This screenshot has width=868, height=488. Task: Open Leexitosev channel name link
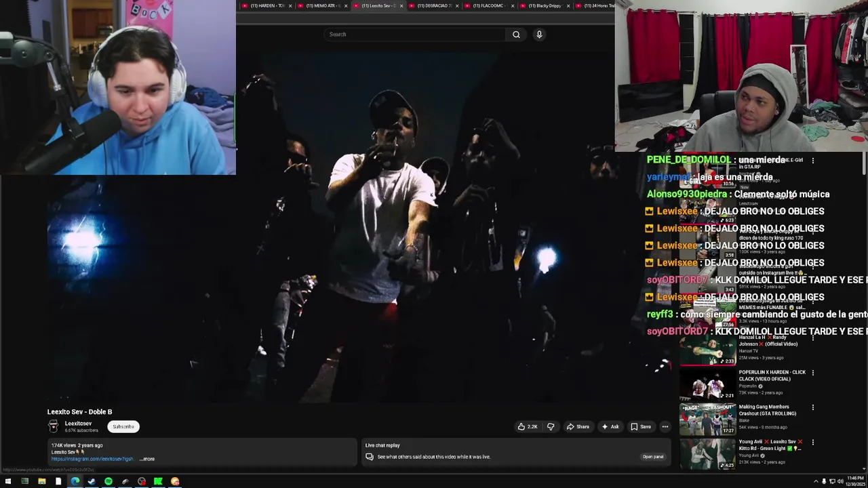[x=78, y=424]
